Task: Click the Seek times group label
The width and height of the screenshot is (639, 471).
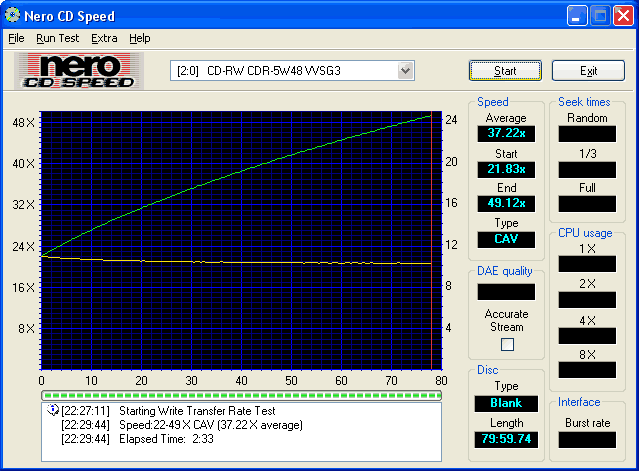Action: pos(584,102)
